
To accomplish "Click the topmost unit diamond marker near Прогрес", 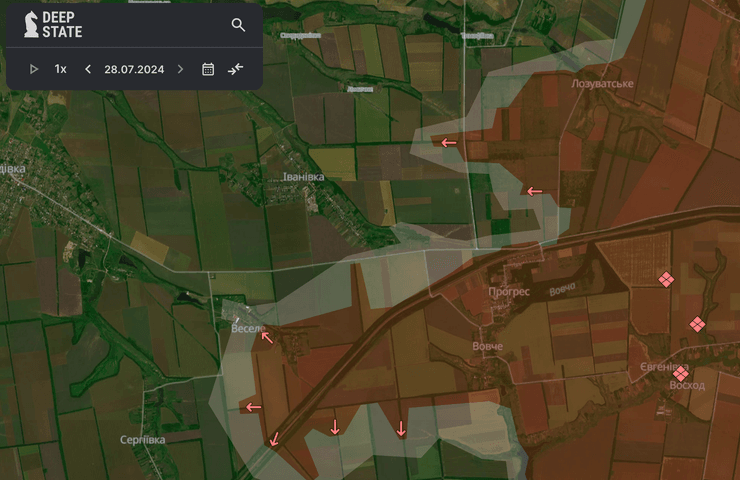I will click(666, 279).
